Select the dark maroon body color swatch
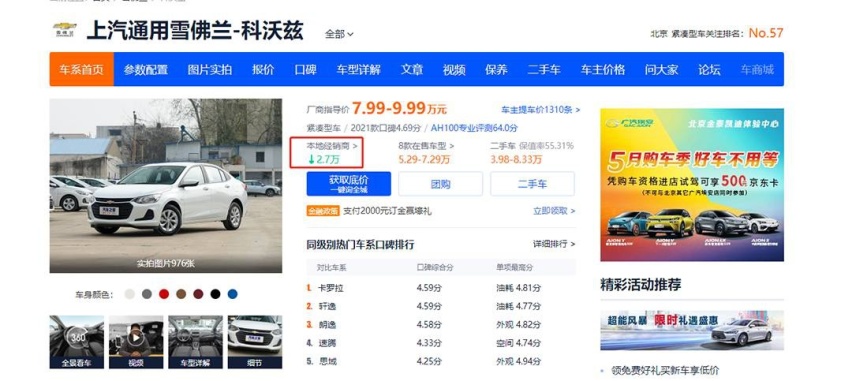The image size is (852, 381). tap(198, 294)
